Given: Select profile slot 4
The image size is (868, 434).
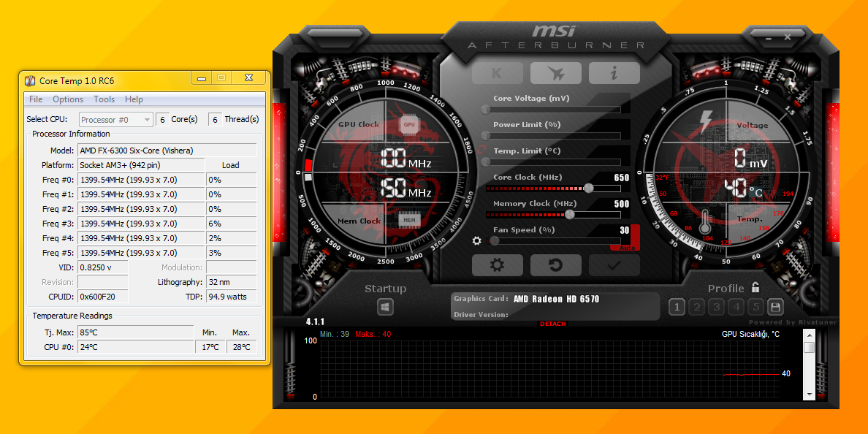Looking at the screenshot, I should 736,307.
